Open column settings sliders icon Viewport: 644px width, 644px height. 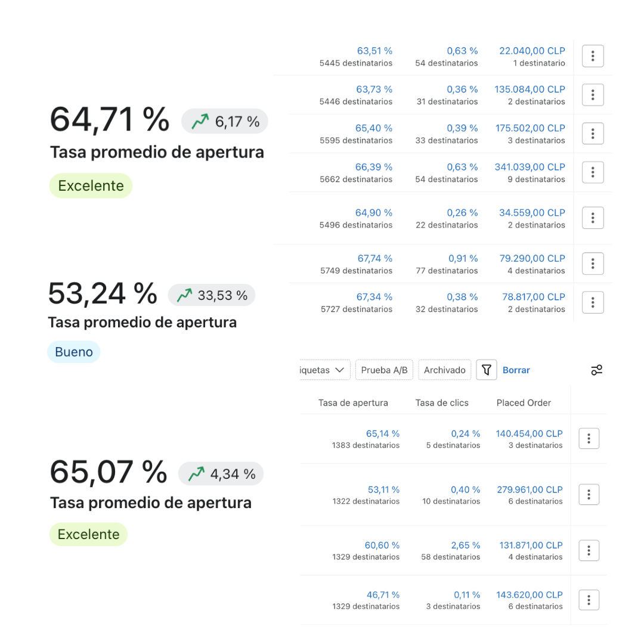[x=596, y=370]
